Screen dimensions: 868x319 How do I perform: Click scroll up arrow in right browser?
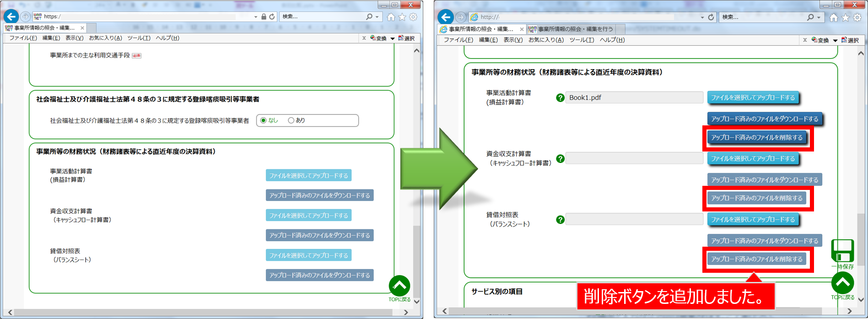tap(861, 53)
